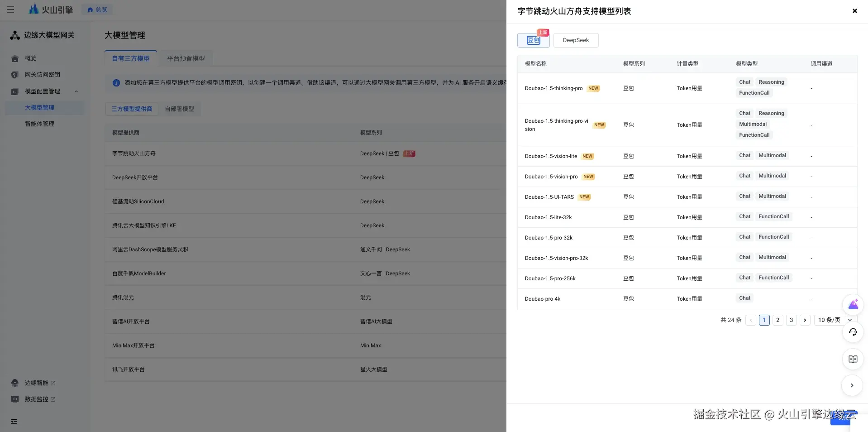Image resolution: width=868 pixels, height=432 pixels.
Task: Open the customer support headset icon
Action: tap(853, 332)
